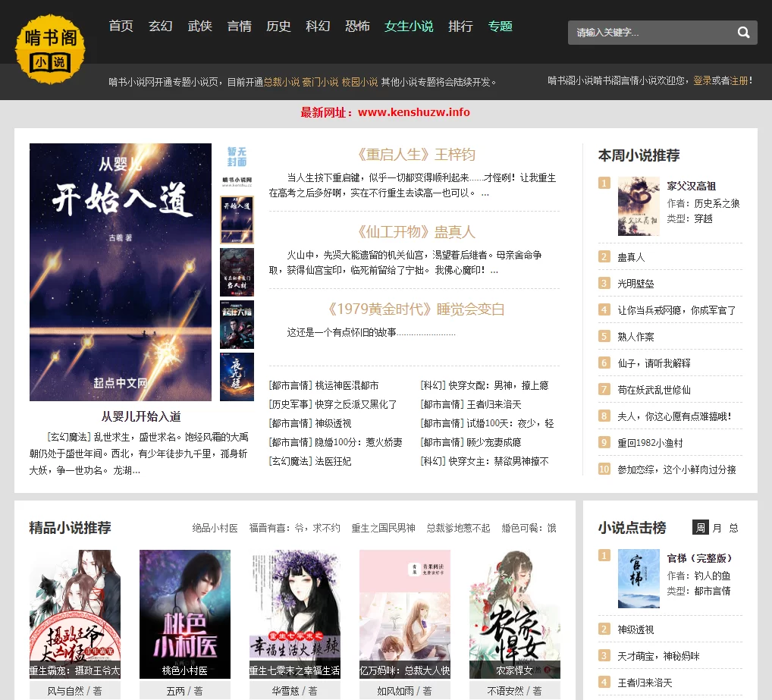Click the 登录 login link
Screen dimensions: 772x700
click(702, 80)
